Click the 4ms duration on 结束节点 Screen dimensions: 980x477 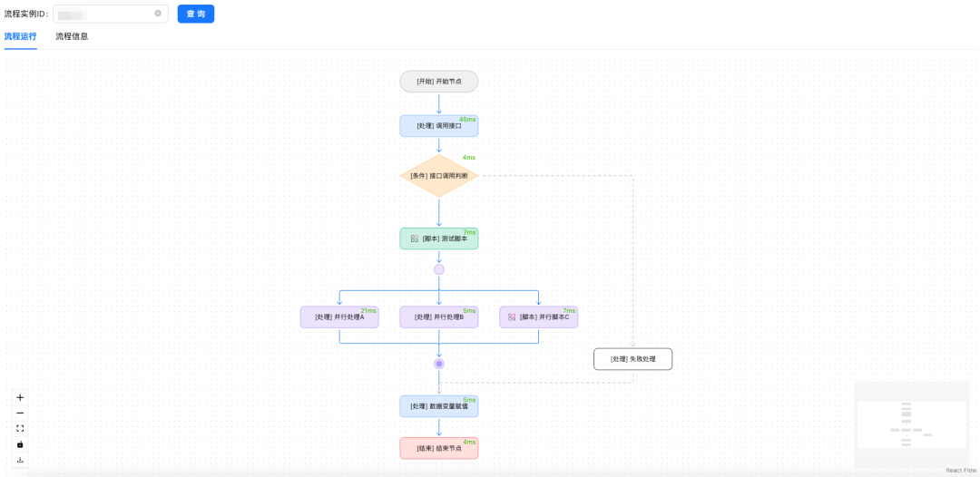[469, 442]
